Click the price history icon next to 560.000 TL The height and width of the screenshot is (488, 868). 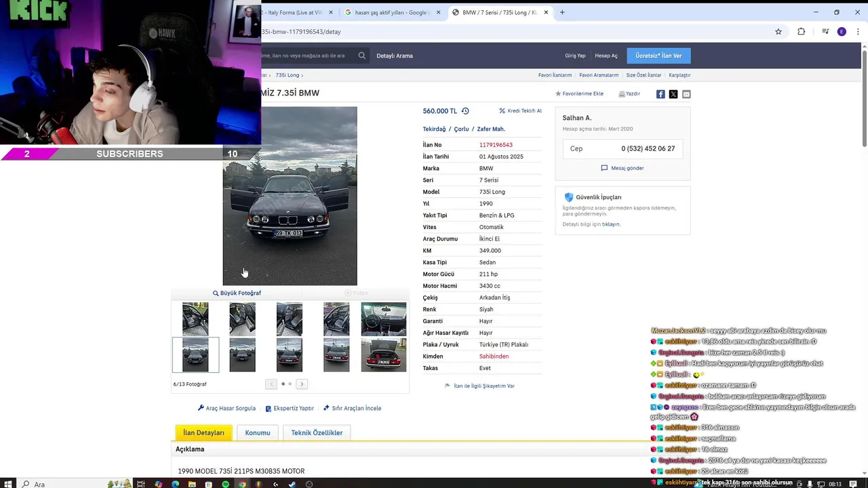click(465, 111)
